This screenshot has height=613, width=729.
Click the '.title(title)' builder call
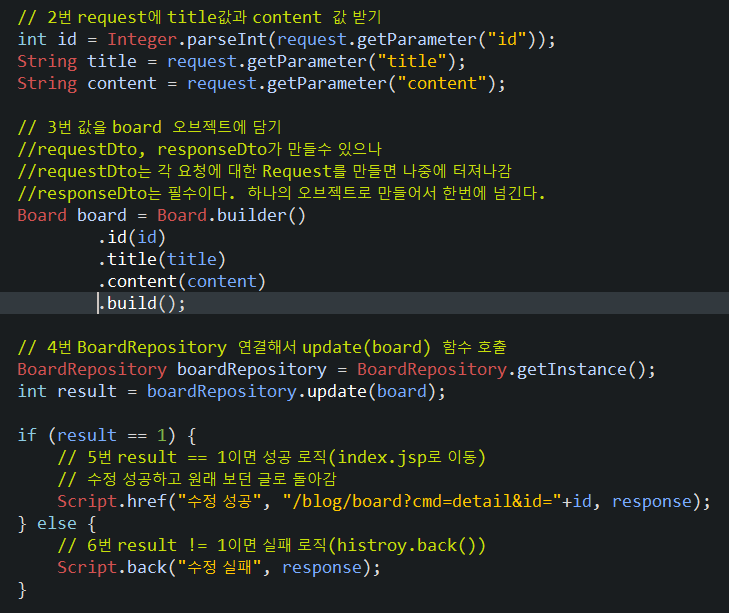pyautogui.click(x=162, y=259)
